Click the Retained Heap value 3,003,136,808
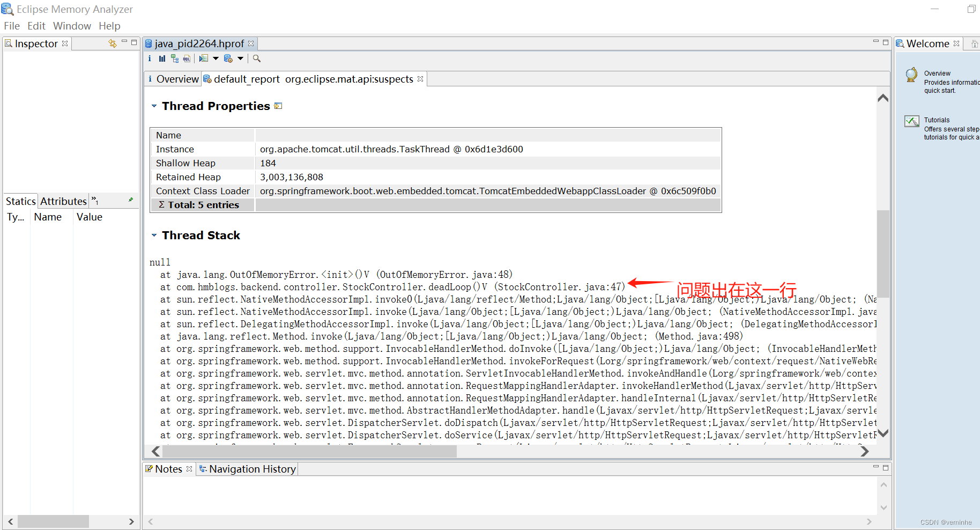 click(292, 177)
